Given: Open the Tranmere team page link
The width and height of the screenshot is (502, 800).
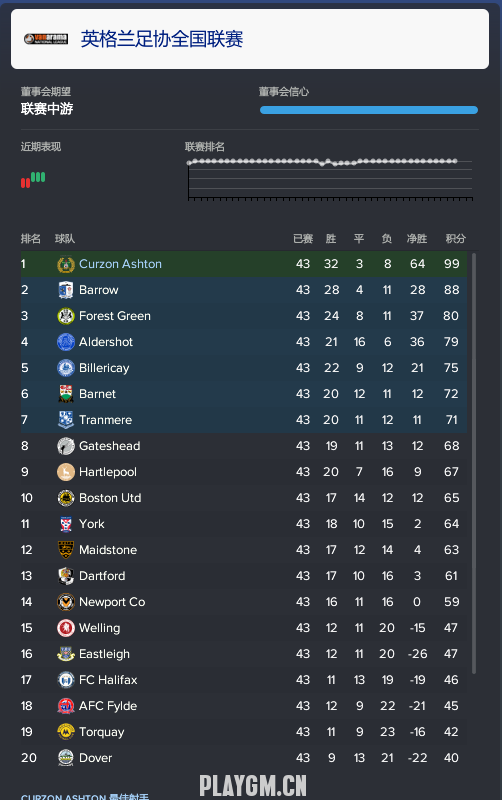Looking at the screenshot, I should point(106,420).
